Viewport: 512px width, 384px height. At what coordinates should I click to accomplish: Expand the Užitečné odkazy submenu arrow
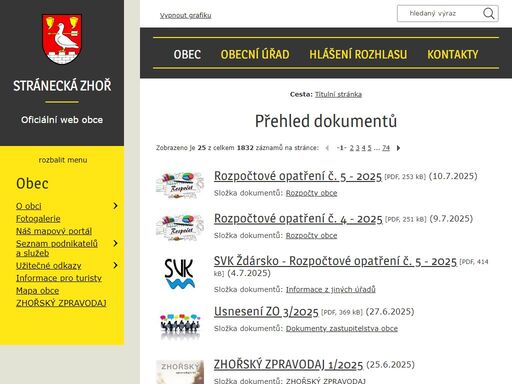coord(115,265)
